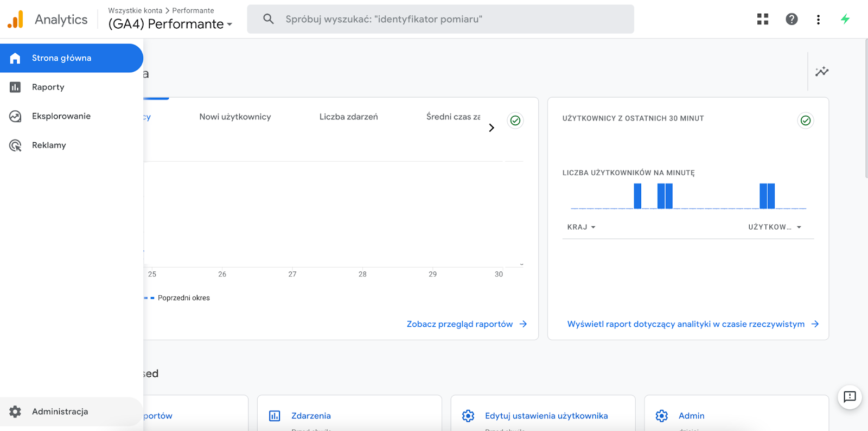Screen dimensions: 868x431
Task: Click the Google Analytics logo
Action: click(x=16, y=20)
